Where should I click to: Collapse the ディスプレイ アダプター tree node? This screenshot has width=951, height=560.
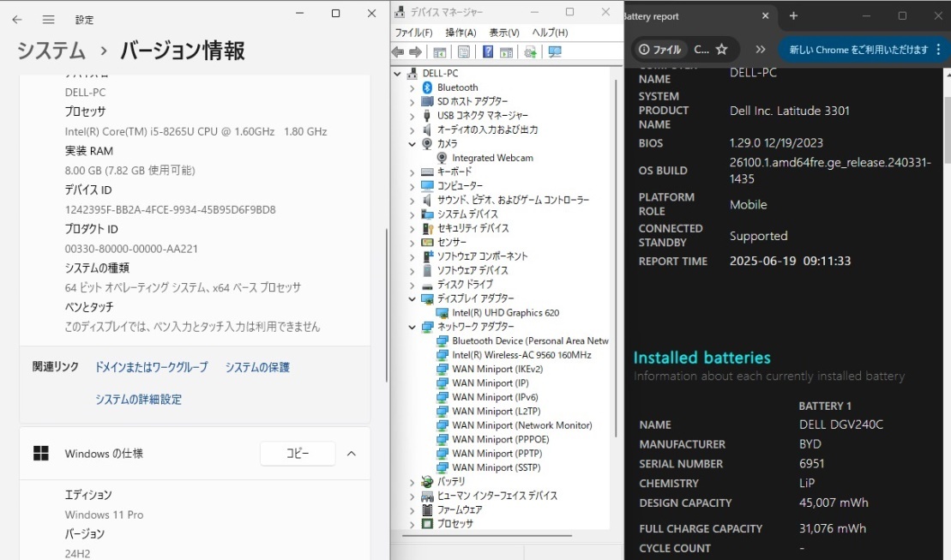tap(412, 298)
